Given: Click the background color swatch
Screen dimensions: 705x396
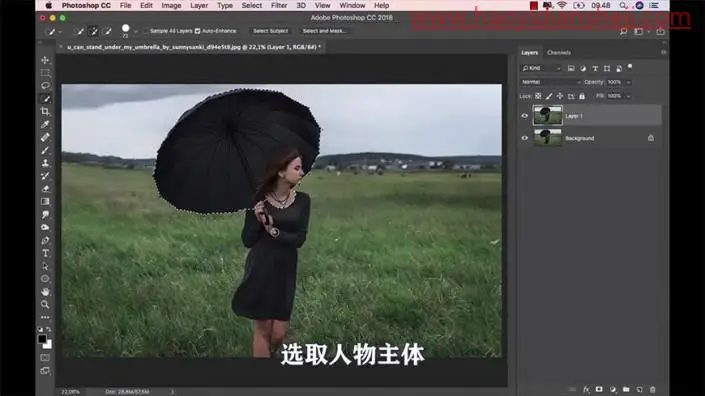Looking at the screenshot, I should point(49,345).
